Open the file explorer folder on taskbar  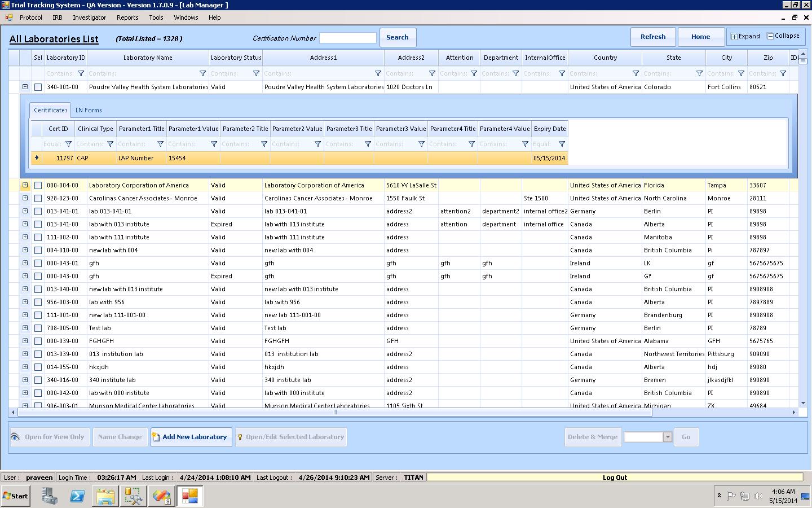[105, 496]
